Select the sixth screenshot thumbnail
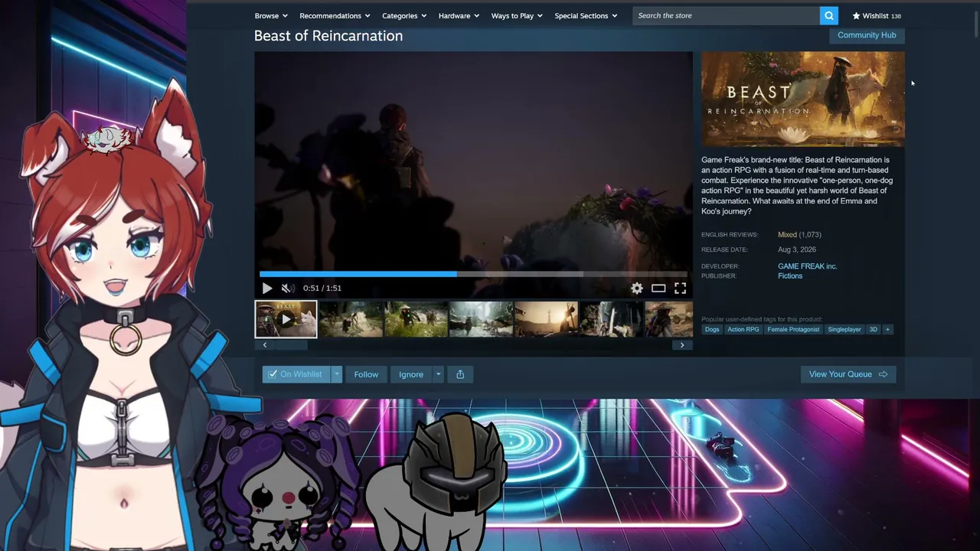The width and height of the screenshot is (980, 551). [611, 319]
